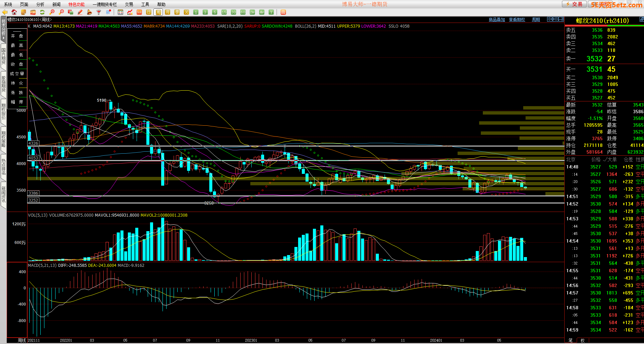Viewport: 644px width, 344px height.
Task: Click the alert bell icon
Action: tap(90, 12)
